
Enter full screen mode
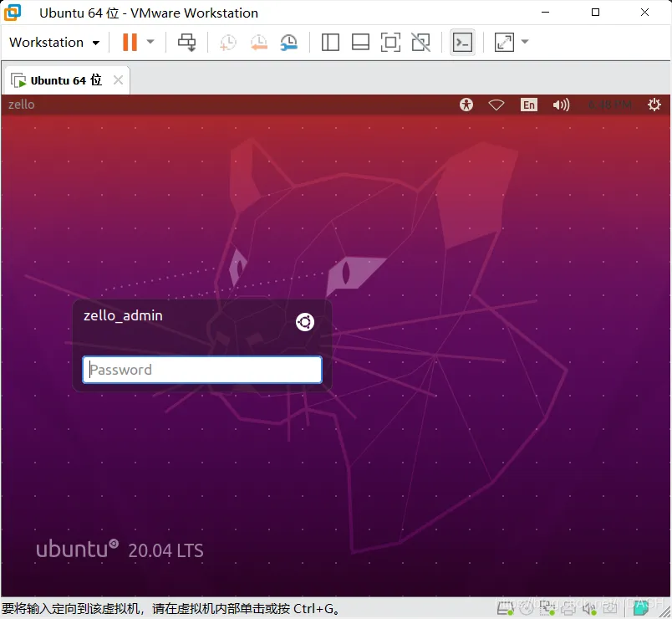click(x=390, y=42)
